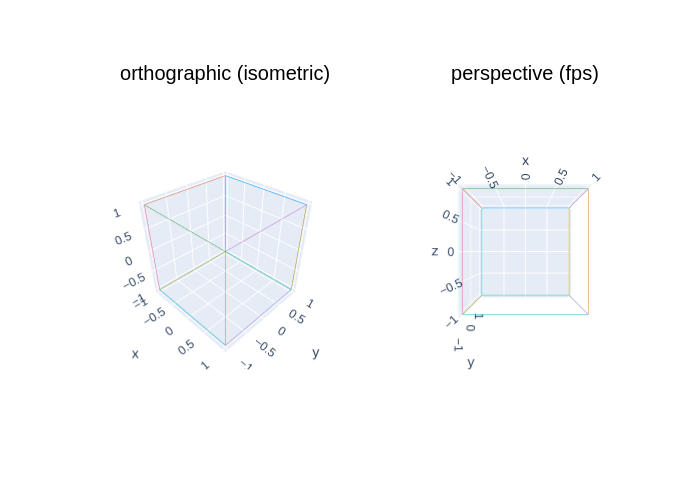700x500 pixels.
Task: Click the 'orthographic (isometric)' title
Action: click(x=225, y=74)
